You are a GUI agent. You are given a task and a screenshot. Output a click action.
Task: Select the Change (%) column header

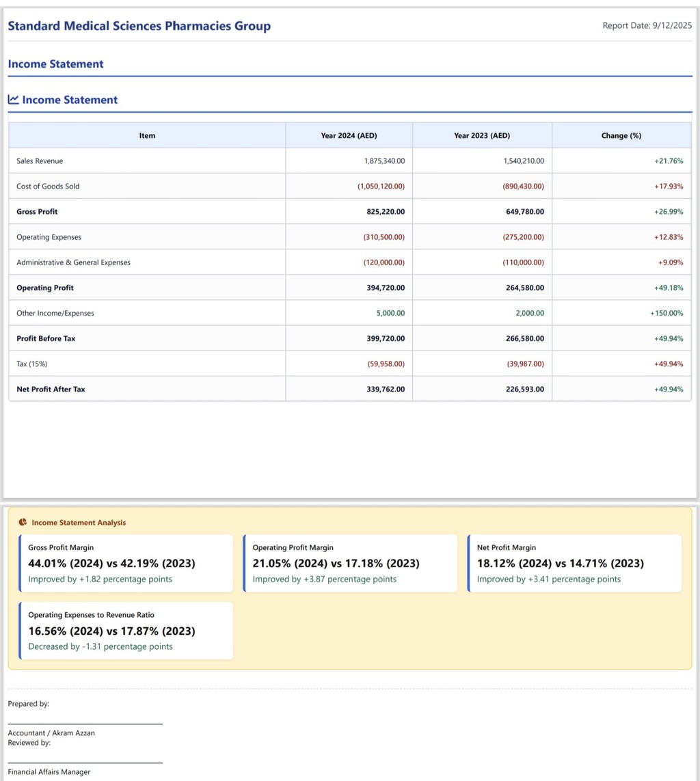click(x=621, y=135)
